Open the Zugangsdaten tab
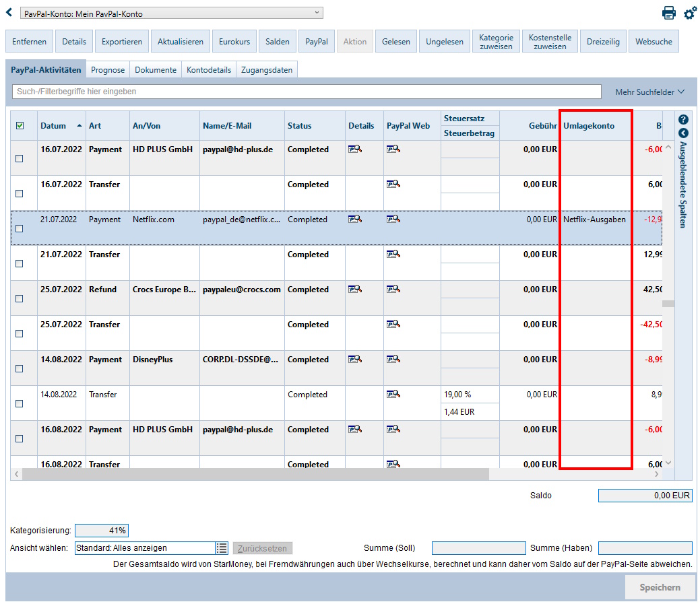 click(x=267, y=70)
